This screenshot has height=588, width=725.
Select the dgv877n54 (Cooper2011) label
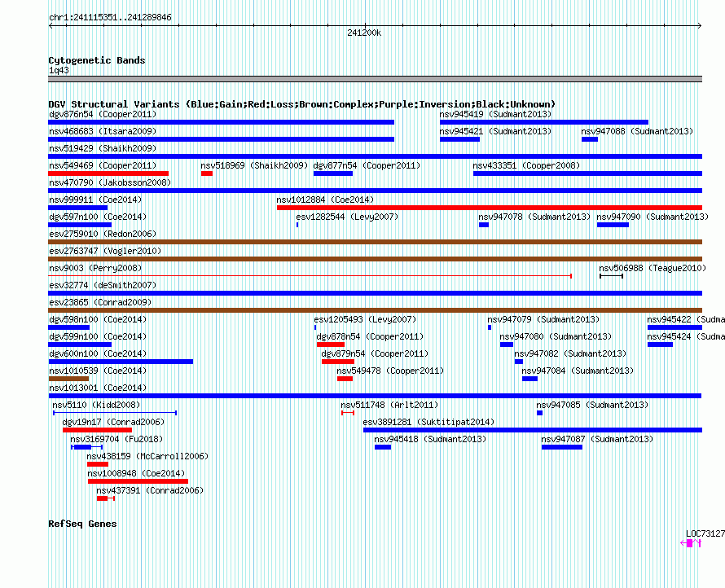pyautogui.click(x=367, y=165)
